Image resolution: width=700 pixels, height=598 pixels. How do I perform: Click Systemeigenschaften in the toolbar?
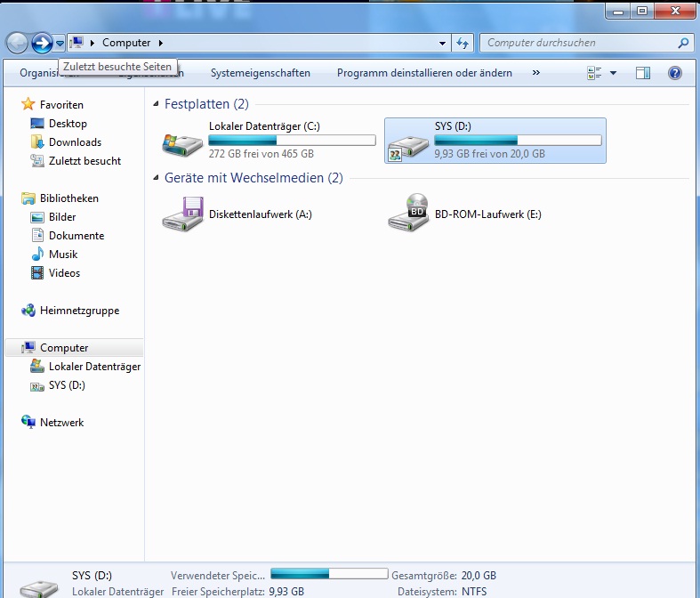pyautogui.click(x=260, y=73)
